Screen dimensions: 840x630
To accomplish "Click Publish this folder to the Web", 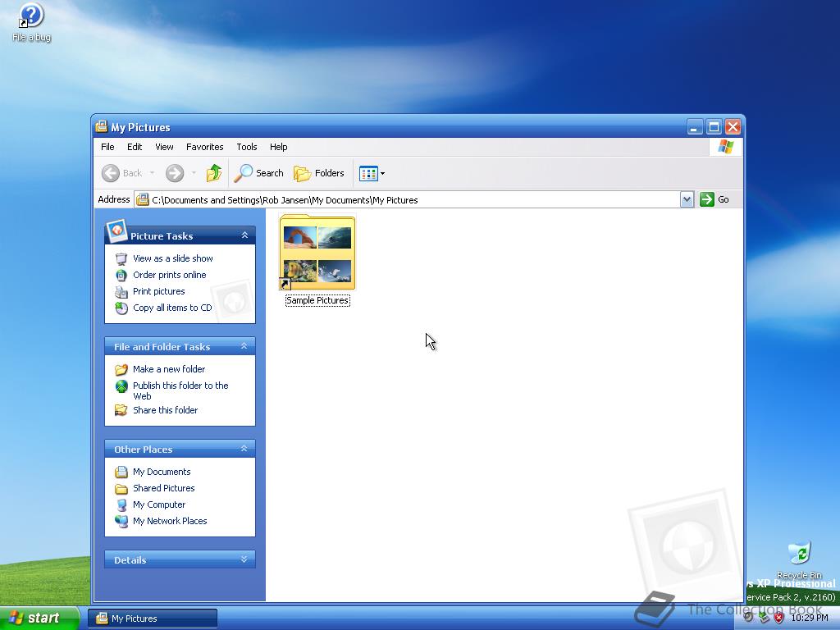I will [180, 390].
